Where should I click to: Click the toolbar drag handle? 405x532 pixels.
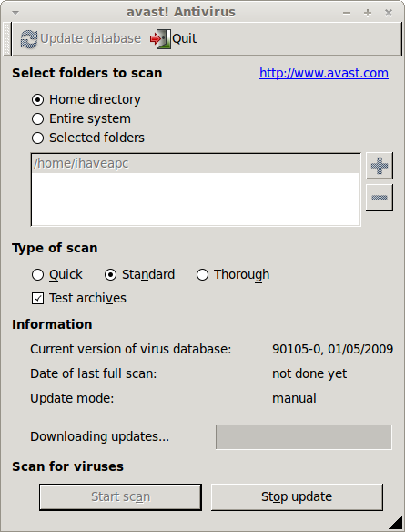coord(6,38)
